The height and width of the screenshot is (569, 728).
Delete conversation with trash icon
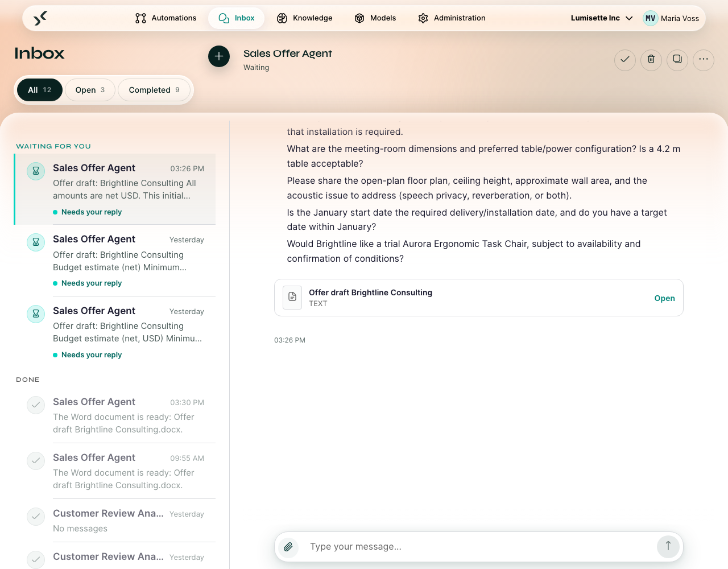651,59
